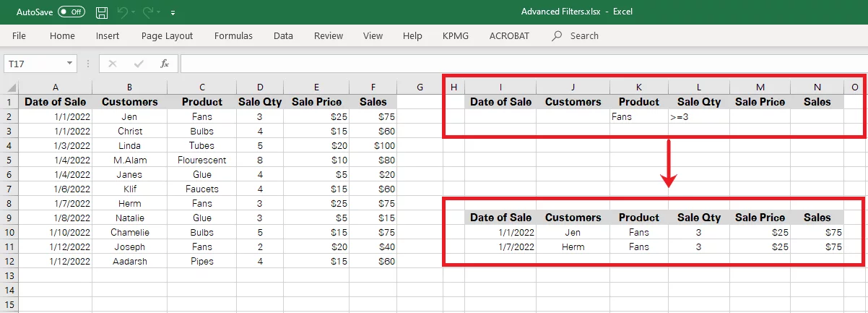Select column A header

click(56, 87)
